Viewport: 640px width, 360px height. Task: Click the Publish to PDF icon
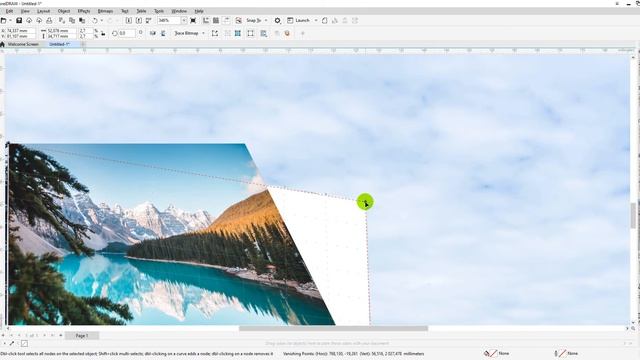pos(149,20)
